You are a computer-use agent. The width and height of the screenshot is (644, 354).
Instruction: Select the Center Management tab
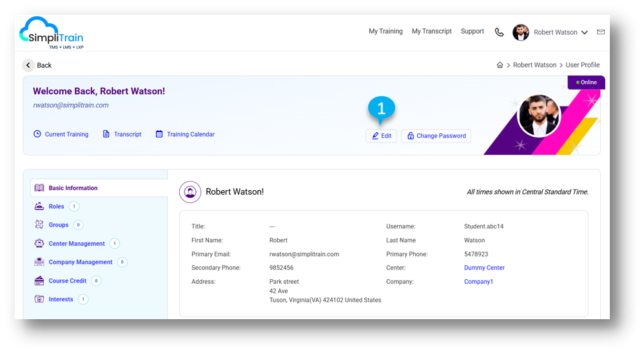76,244
